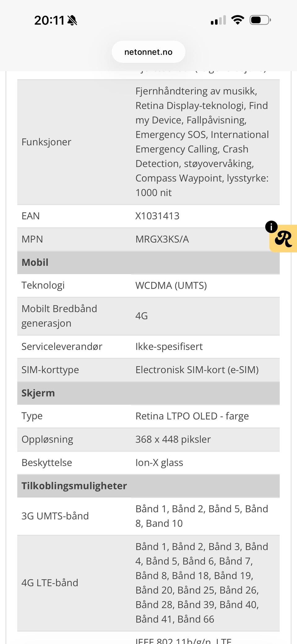The height and width of the screenshot is (644, 297).
Task: Select the Tilkoblingsmuligheter section header
Action: click(148, 486)
